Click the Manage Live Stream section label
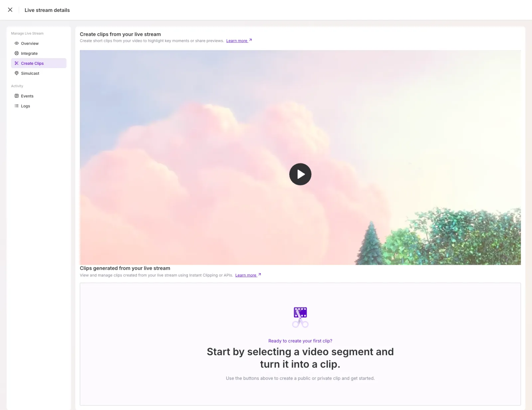Screen dimensions: 532x410 click(x=27, y=34)
